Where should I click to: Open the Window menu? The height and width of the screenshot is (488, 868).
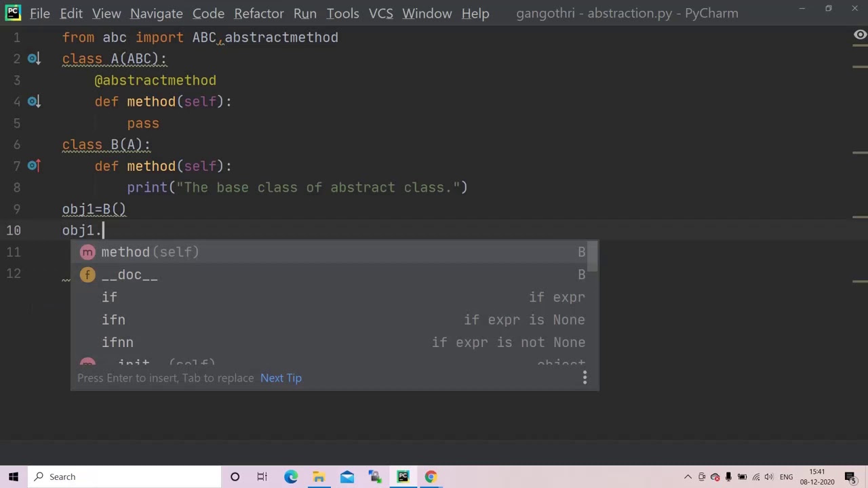coord(427,13)
